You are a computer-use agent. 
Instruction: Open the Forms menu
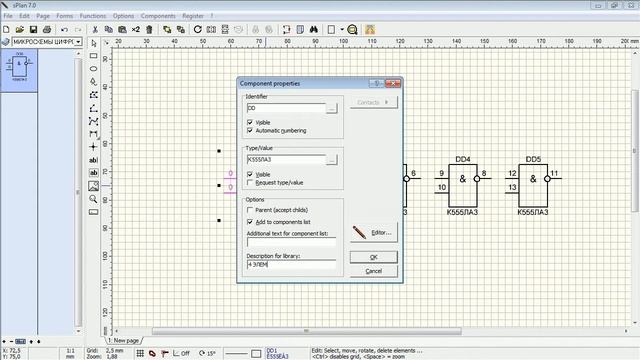pyautogui.click(x=64, y=16)
